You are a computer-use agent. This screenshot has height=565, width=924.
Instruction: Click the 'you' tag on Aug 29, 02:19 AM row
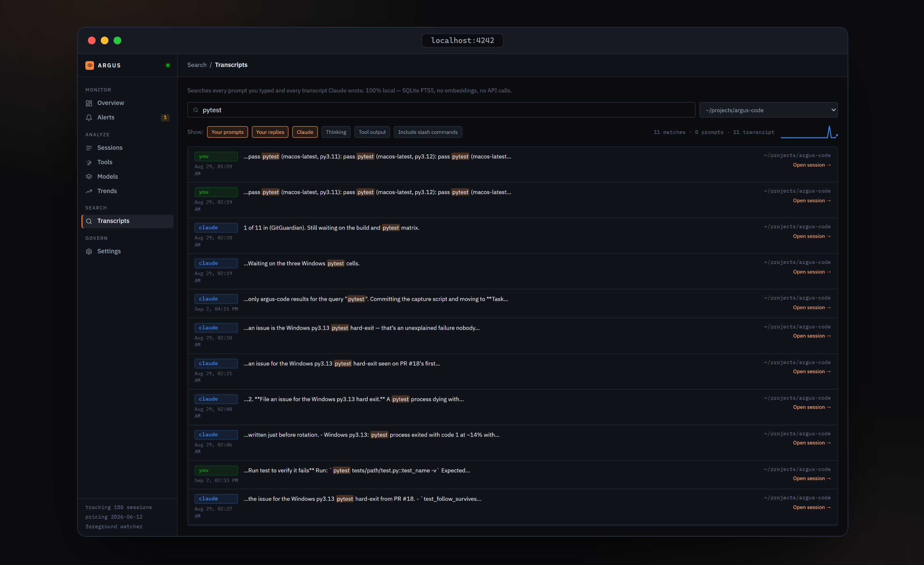tap(216, 192)
